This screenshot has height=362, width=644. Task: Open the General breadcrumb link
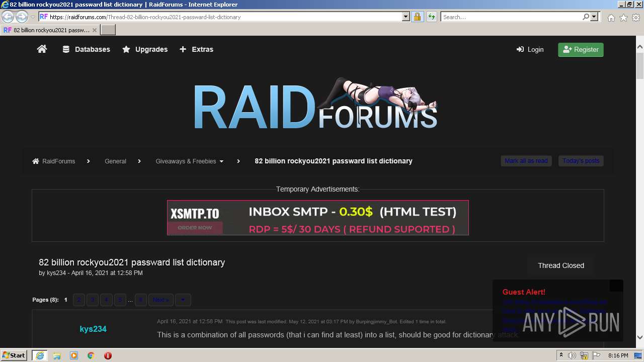coord(115,161)
